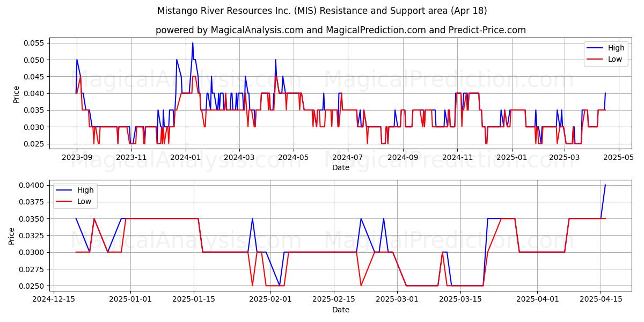Click the 2025-03 date tick label in top chart
Screen dimensions: 644x322
[564, 157]
